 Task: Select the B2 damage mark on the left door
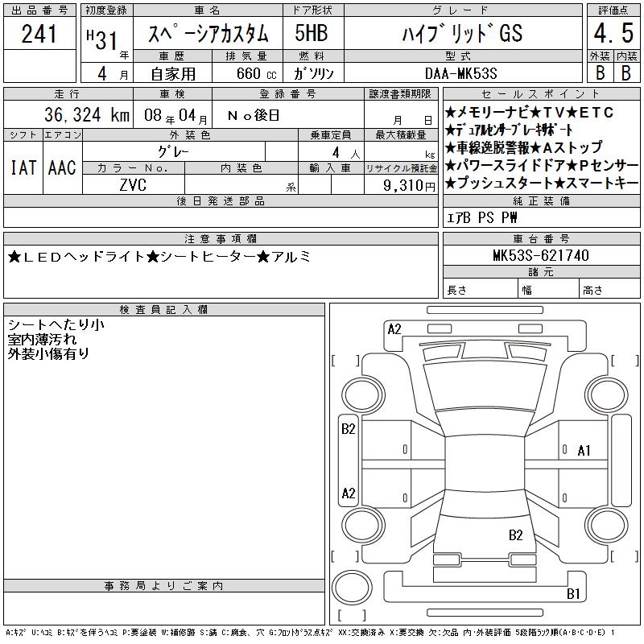[349, 429]
